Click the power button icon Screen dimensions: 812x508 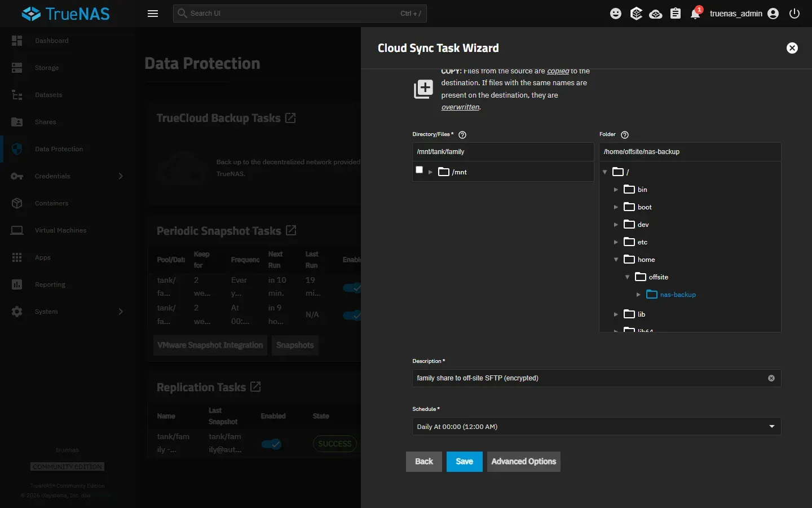tap(795, 14)
